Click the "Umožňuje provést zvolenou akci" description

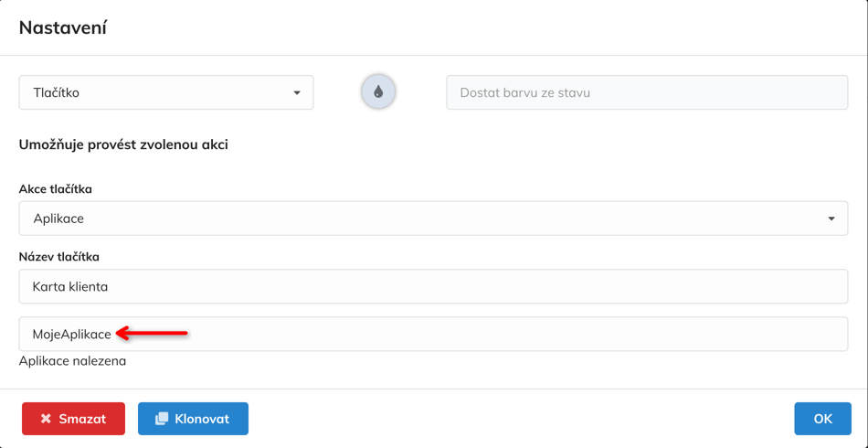click(x=123, y=144)
